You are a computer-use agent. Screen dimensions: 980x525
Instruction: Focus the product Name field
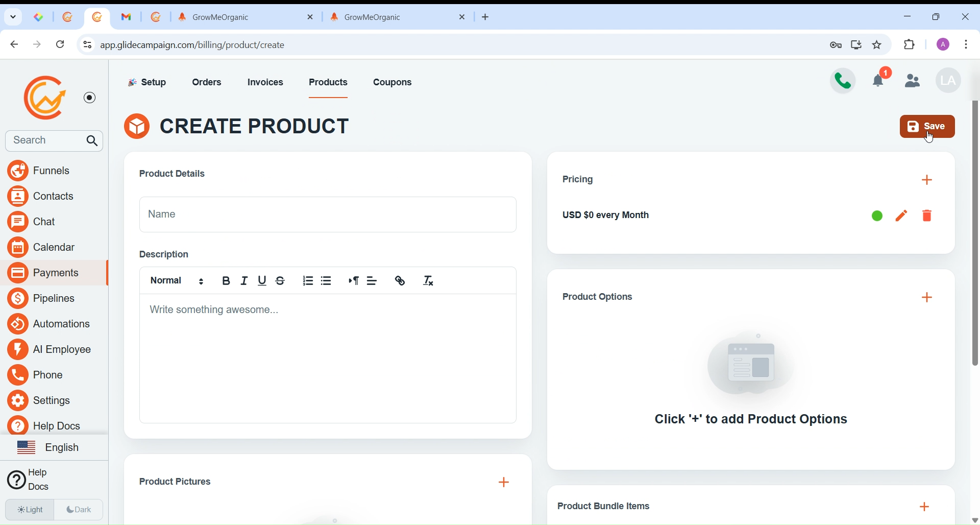click(x=328, y=215)
